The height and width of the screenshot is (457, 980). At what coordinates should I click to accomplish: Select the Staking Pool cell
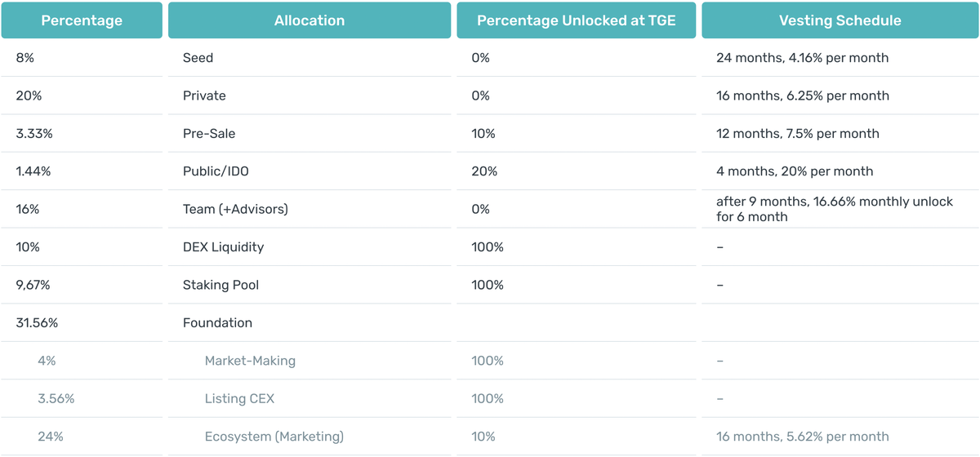pos(220,285)
